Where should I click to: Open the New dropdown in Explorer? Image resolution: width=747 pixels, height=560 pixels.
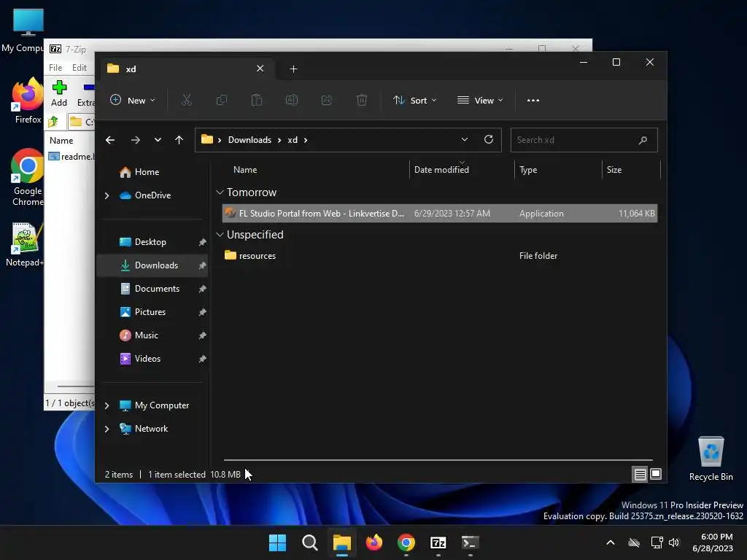[133, 101]
